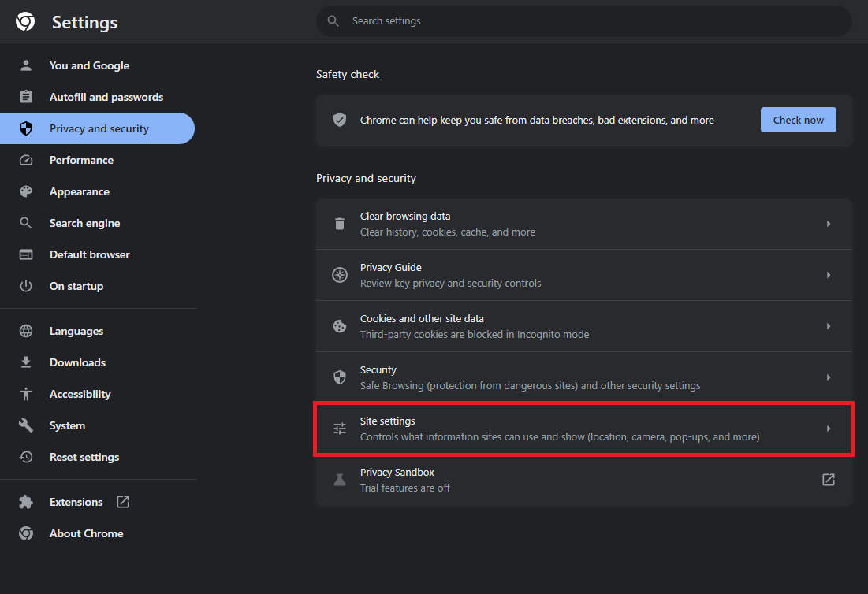Click the power icon for On startup

tap(25, 286)
